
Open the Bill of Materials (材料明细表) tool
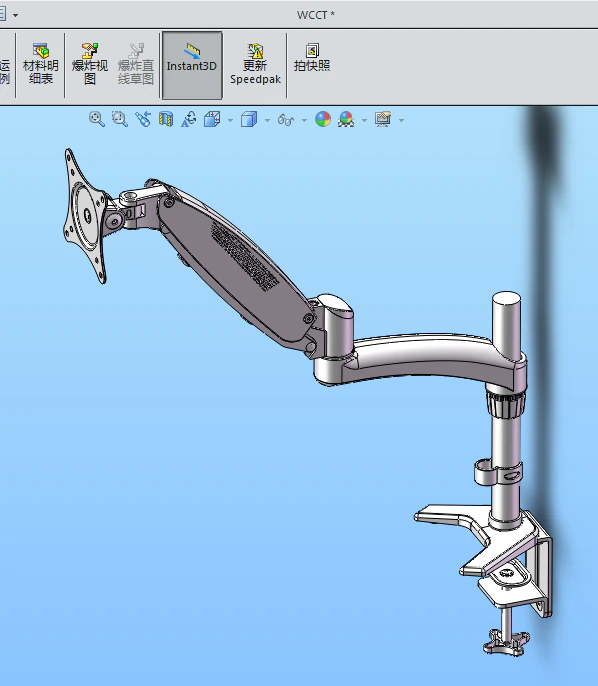click(41, 64)
